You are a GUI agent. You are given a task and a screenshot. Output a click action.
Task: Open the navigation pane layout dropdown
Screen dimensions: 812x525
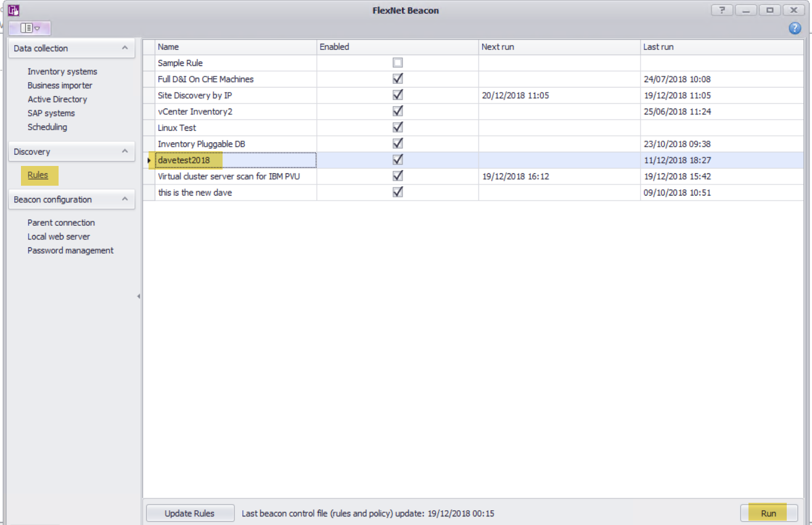coord(30,28)
